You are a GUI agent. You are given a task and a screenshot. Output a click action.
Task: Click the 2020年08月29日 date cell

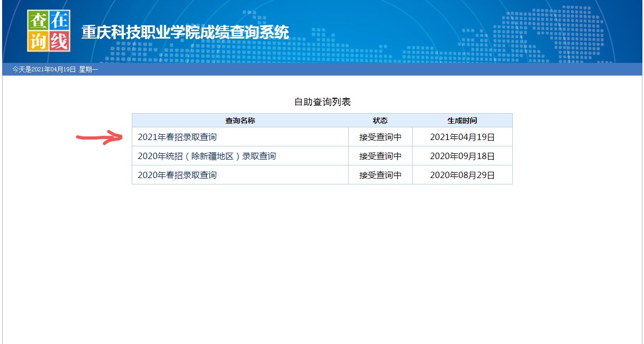pyautogui.click(x=462, y=175)
